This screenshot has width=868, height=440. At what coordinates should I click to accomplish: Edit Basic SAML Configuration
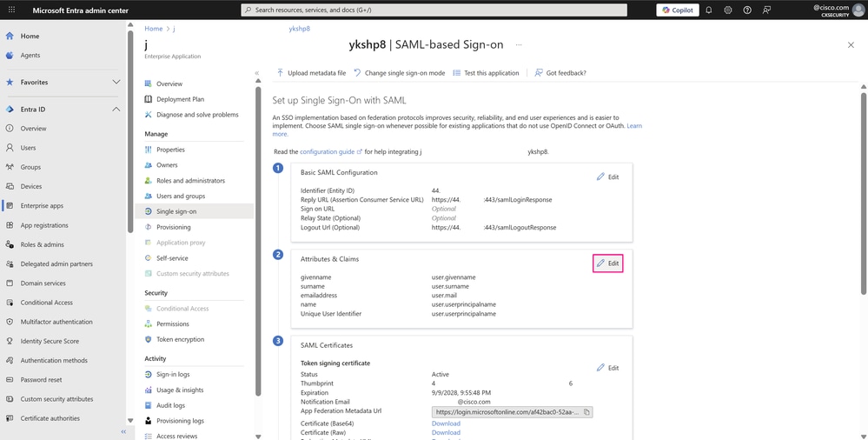(x=608, y=177)
